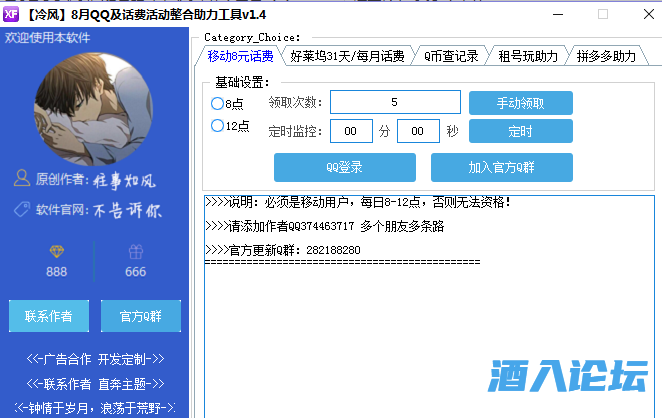Click the diamond icon above 888

click(56, 251)
